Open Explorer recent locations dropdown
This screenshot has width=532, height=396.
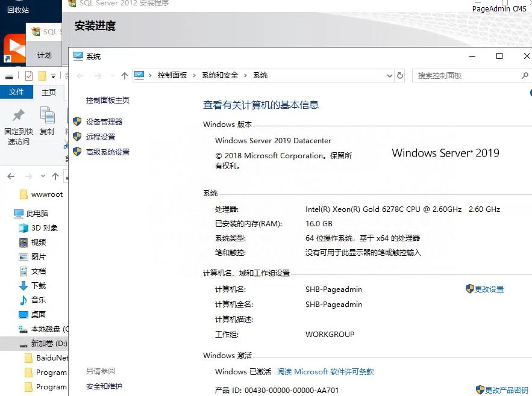coord(43,176)
